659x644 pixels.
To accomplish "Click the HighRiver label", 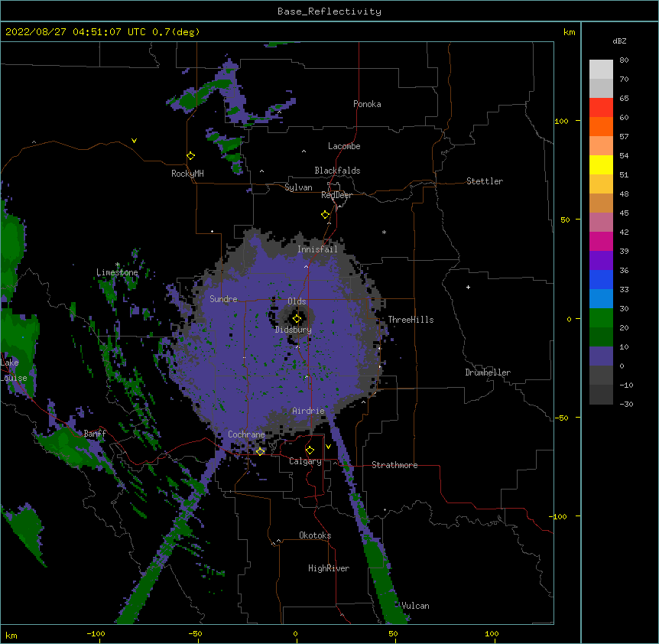I will [x=329, y=568].
